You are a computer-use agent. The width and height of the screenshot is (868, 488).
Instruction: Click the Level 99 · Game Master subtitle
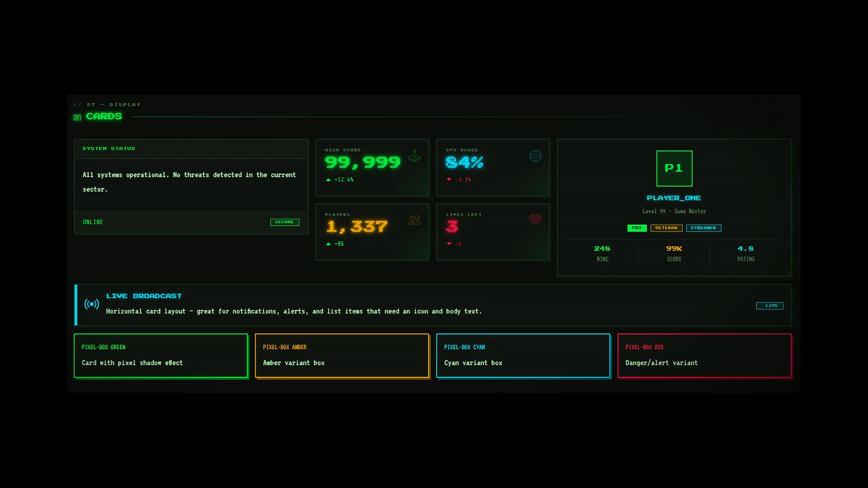coord(674,211)
